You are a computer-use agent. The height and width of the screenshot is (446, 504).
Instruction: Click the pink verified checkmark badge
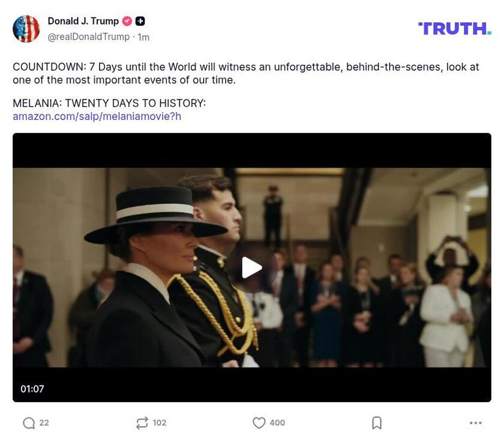(127, 20)
